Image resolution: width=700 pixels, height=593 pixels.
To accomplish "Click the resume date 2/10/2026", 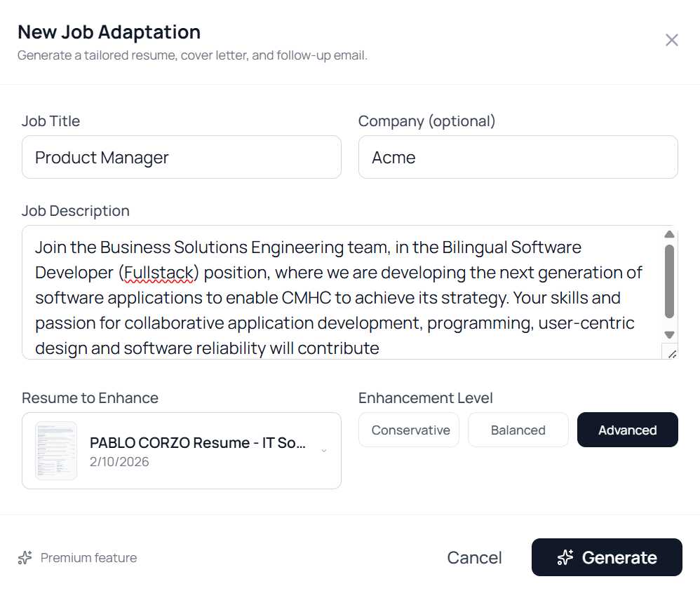I will (x=119, y=462).
